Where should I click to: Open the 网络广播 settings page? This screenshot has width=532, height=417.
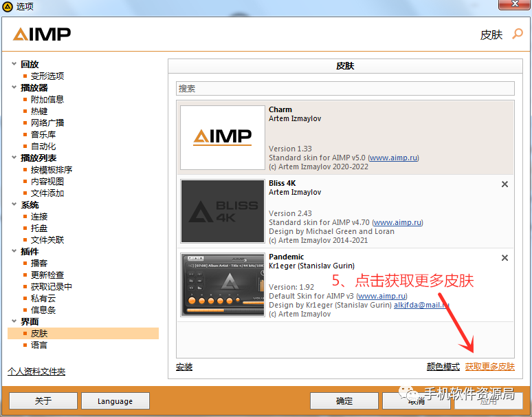point(47,122)
